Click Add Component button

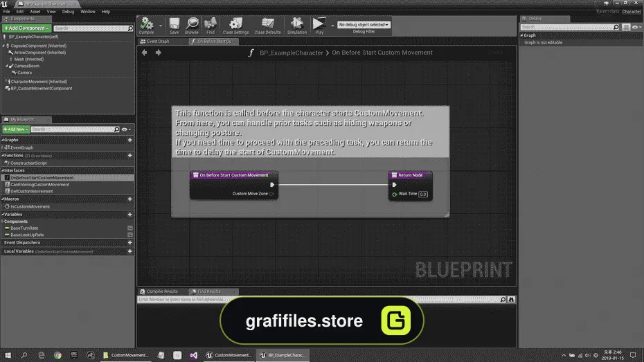27,28
